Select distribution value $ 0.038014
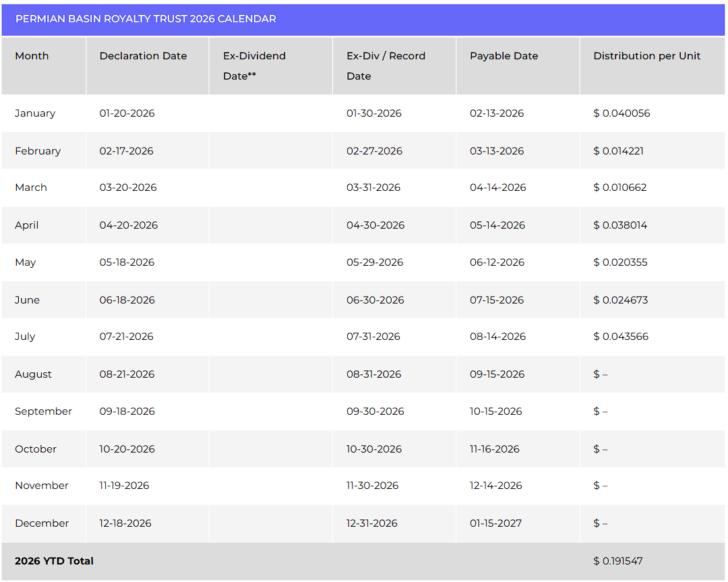This screenshot has height=582, width=728. click(x=620, y=225)
